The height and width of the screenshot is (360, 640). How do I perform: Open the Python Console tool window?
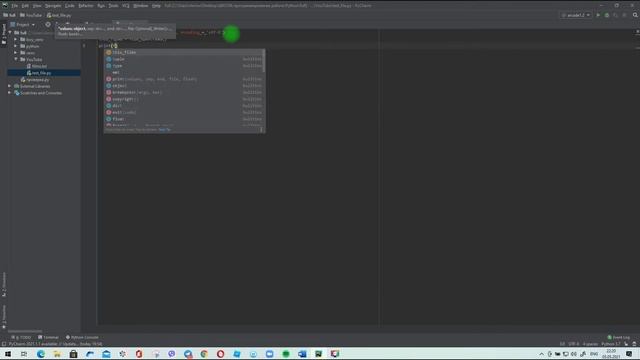82,337
